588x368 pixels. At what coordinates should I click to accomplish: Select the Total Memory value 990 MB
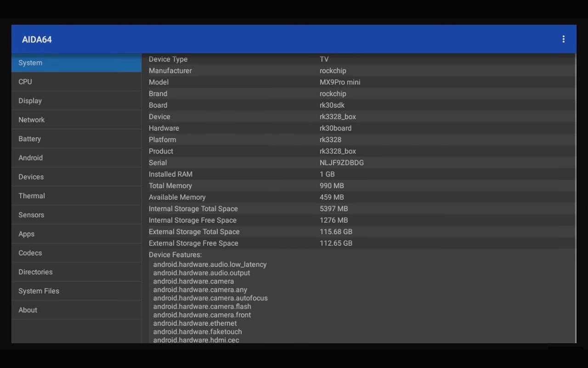pos(332,186)
